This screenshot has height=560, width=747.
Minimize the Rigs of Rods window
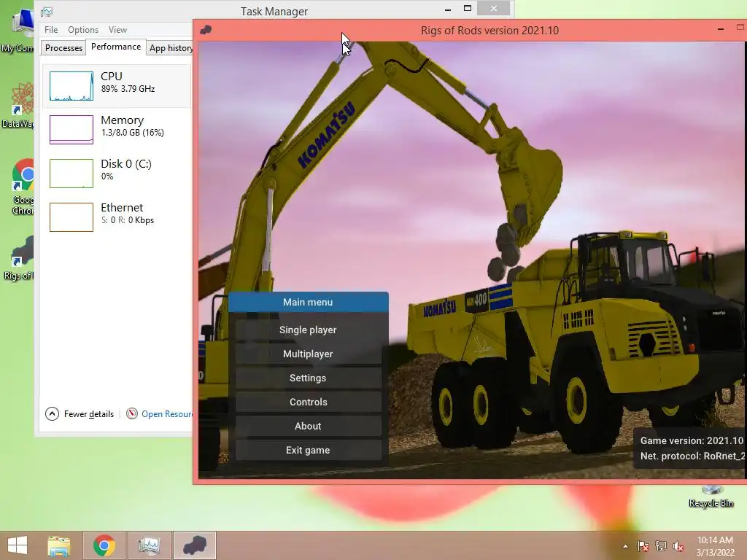(x=721, y=29)
